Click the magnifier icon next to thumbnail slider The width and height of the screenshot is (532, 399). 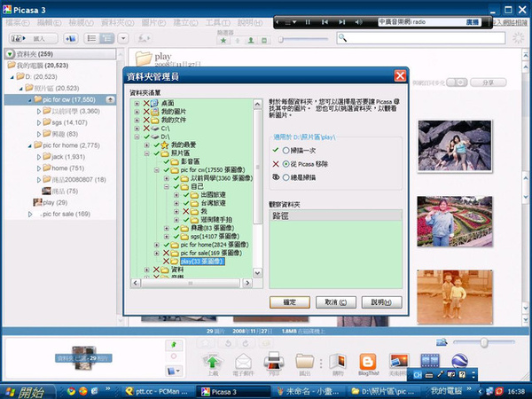click(442, 342)
